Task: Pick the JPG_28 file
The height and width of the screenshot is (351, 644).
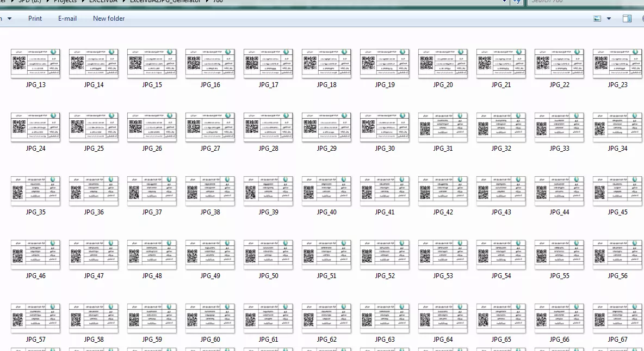Action: click(268, 127)
